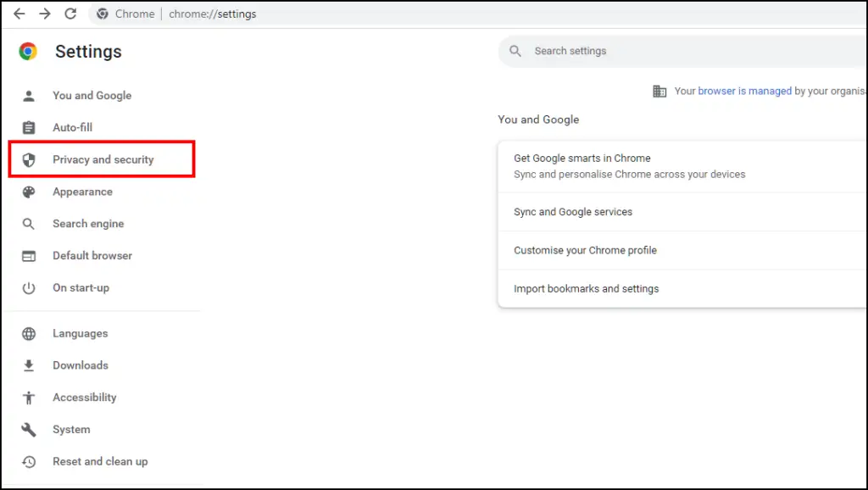Click the wrench icon beside System
Screen dimensions: 868x490
click(x=29, y=430)
